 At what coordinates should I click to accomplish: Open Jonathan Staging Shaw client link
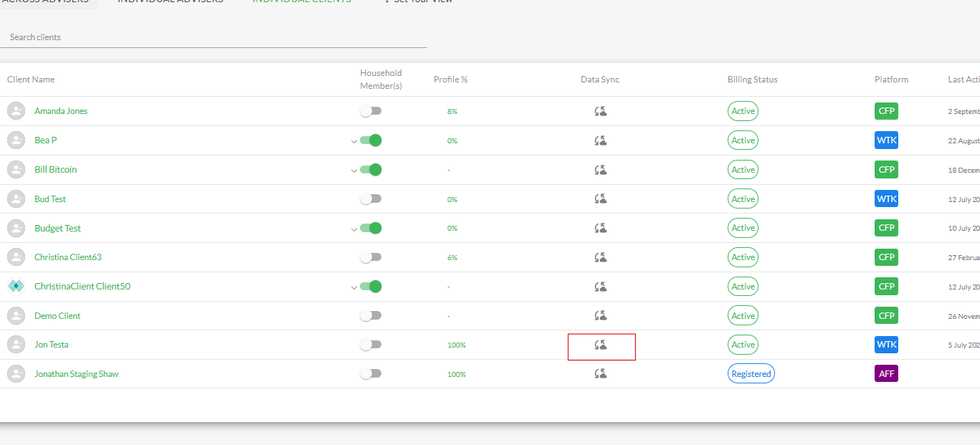point(77,374)
